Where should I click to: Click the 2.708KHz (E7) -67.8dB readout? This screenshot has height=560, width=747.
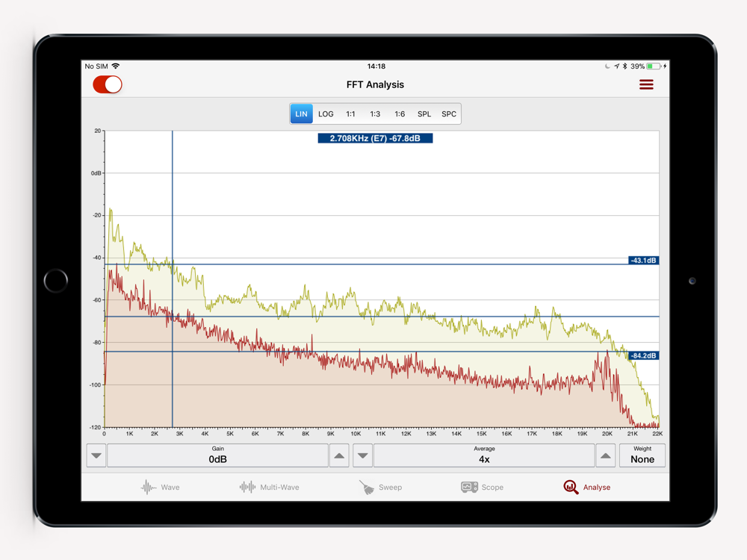(375, 138)
